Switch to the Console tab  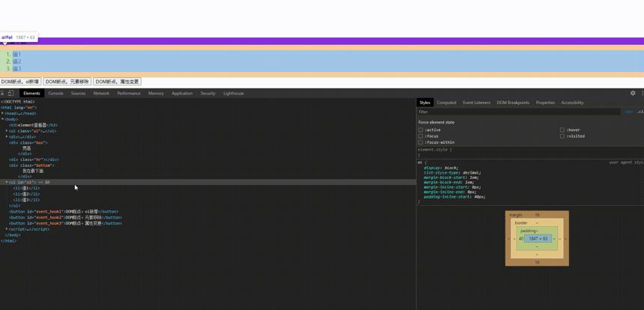pos(56,93)
